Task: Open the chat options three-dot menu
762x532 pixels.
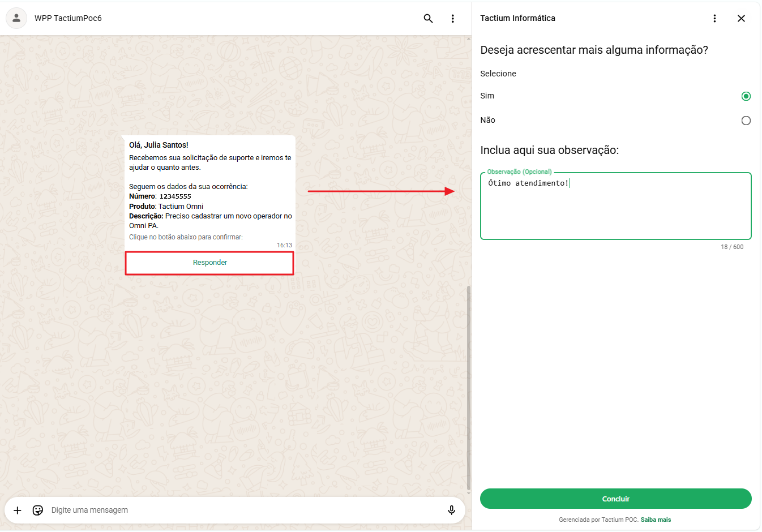Action: point(452,18)
